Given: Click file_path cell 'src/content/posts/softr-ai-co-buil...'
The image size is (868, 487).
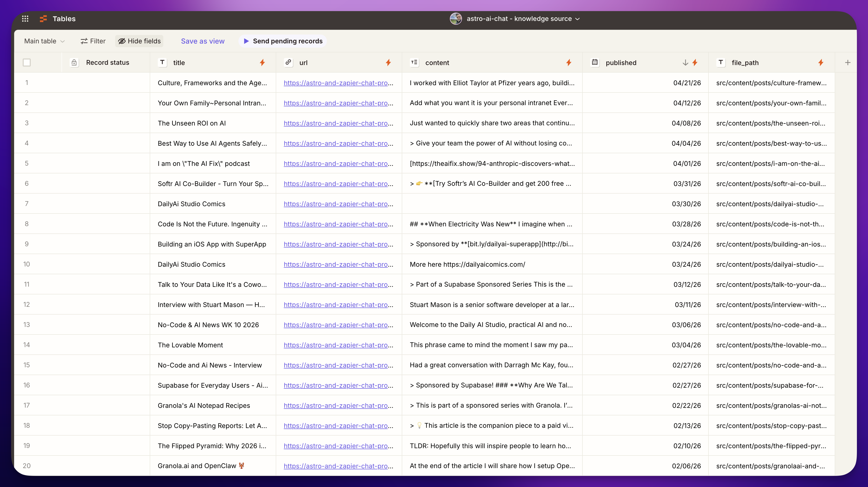Looking at the screenshot, I should (772, 184).
